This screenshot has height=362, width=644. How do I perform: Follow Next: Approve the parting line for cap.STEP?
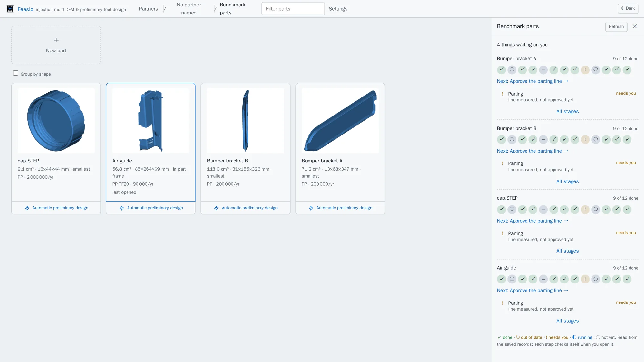tap(533, 221)
